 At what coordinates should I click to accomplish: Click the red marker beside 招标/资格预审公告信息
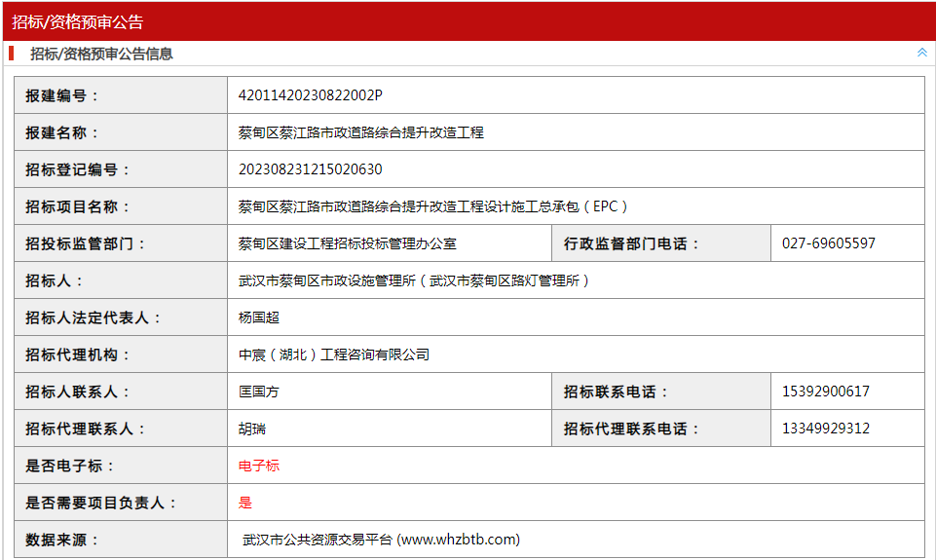click(x=12, y=54)
